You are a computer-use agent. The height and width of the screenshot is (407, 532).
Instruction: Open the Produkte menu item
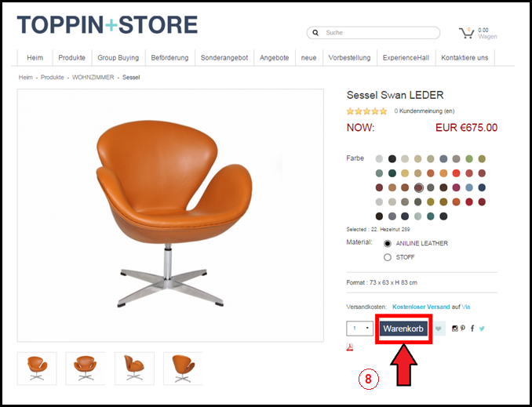tap(72, 58)
